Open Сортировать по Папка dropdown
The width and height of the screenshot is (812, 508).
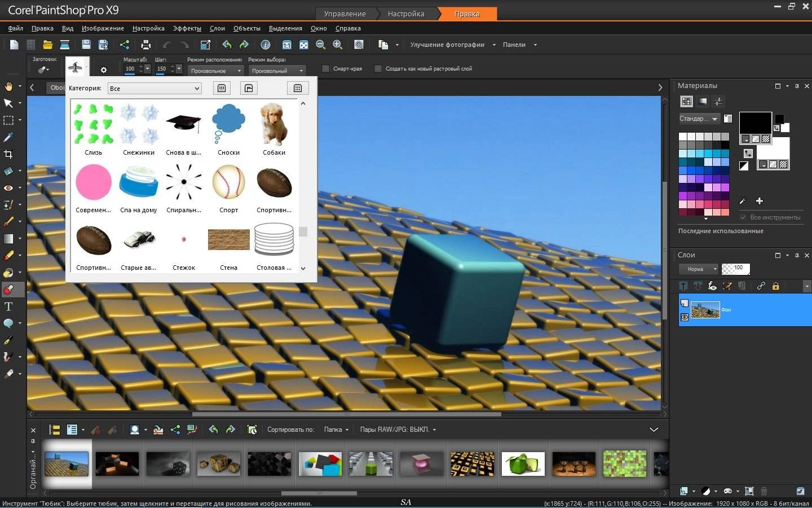(x=336, y=430)
